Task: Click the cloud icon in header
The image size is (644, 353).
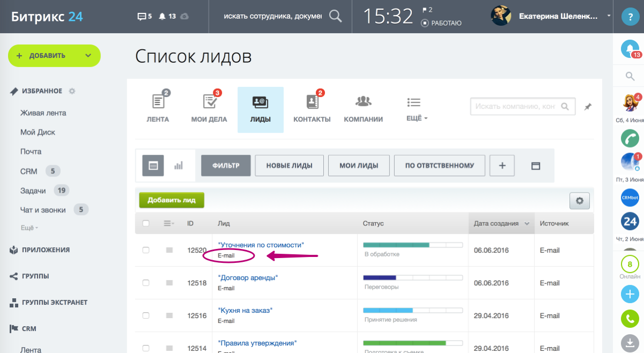Action: (184, 17)
